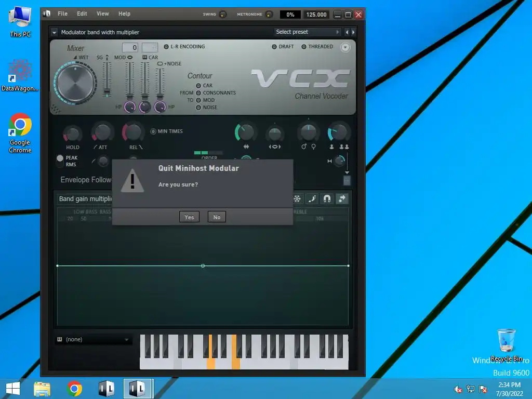Click the 0% CPU display
The height and width of the screenshot is (399, 532).
290,15
